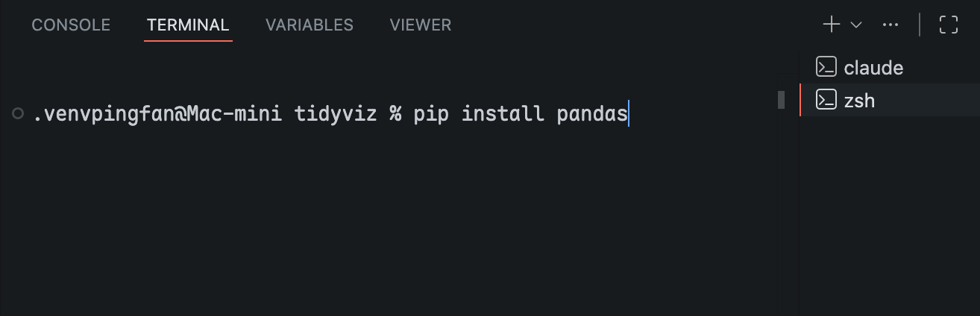Click the tidyviz directory name in the prompt
980x316 pixels.
(x=336, y=114)
